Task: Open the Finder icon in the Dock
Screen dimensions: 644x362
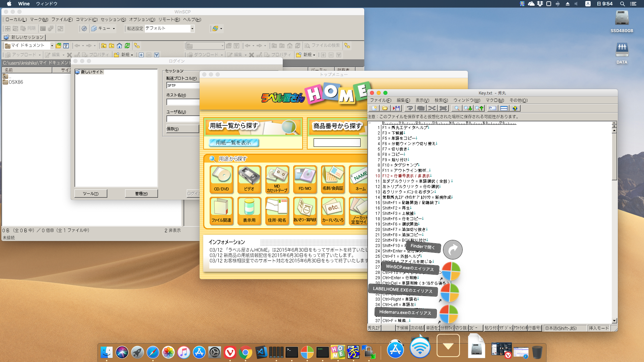Action: pos(107,352)
